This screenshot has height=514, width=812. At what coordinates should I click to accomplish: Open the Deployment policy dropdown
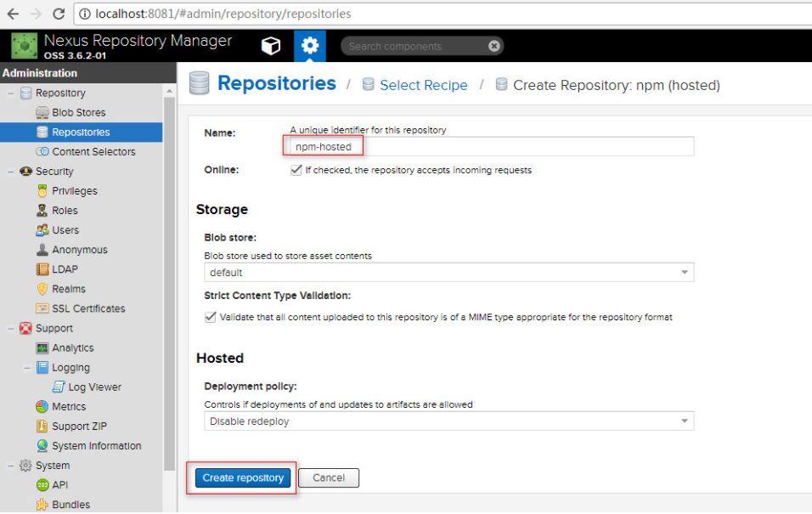[x=449, y=421]
